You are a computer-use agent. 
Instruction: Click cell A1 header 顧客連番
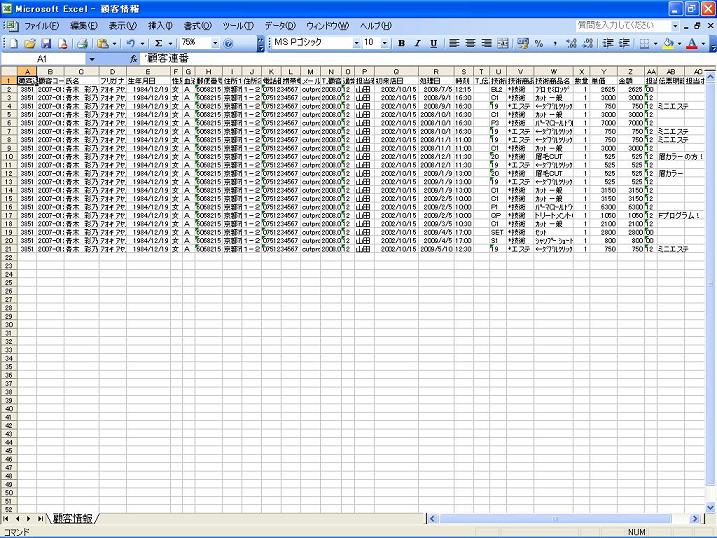[x=27, y=80]
